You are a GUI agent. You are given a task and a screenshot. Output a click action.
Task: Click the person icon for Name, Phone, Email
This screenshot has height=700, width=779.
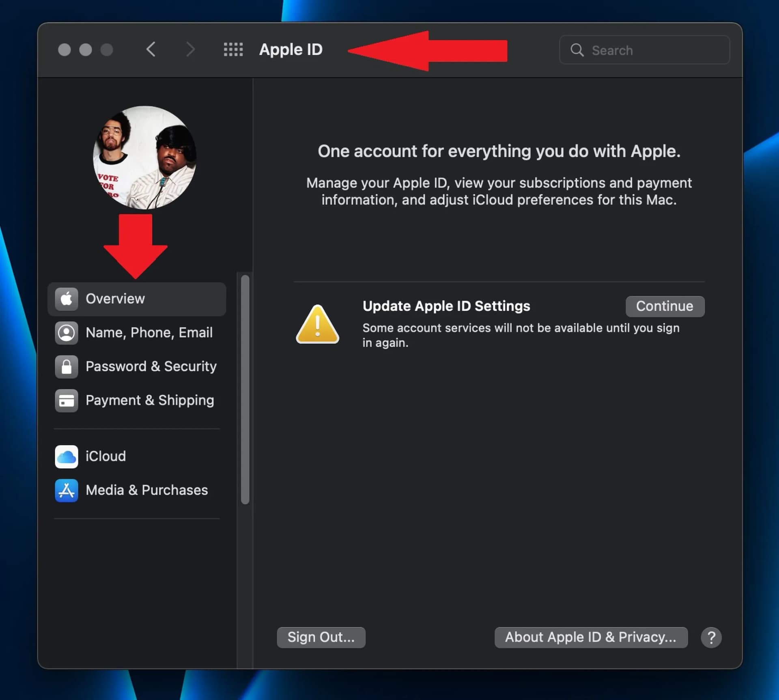pyautogui.click(x=67, y=333)
